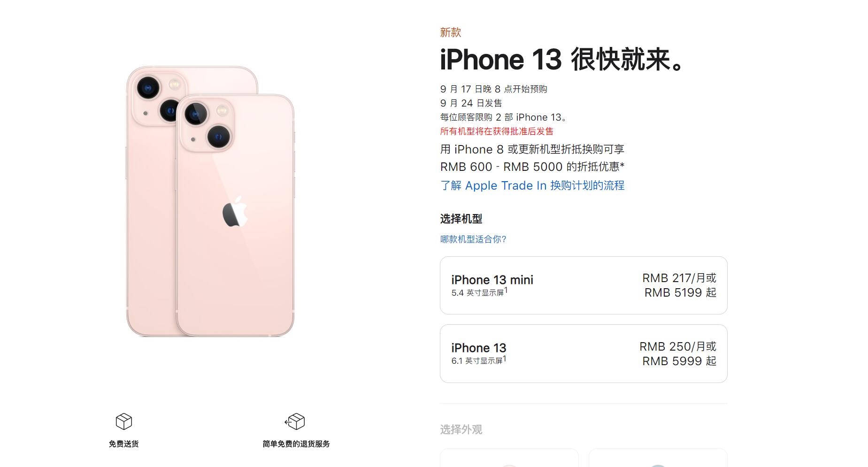Click the iPhone 13 headline title

(562, 60)
